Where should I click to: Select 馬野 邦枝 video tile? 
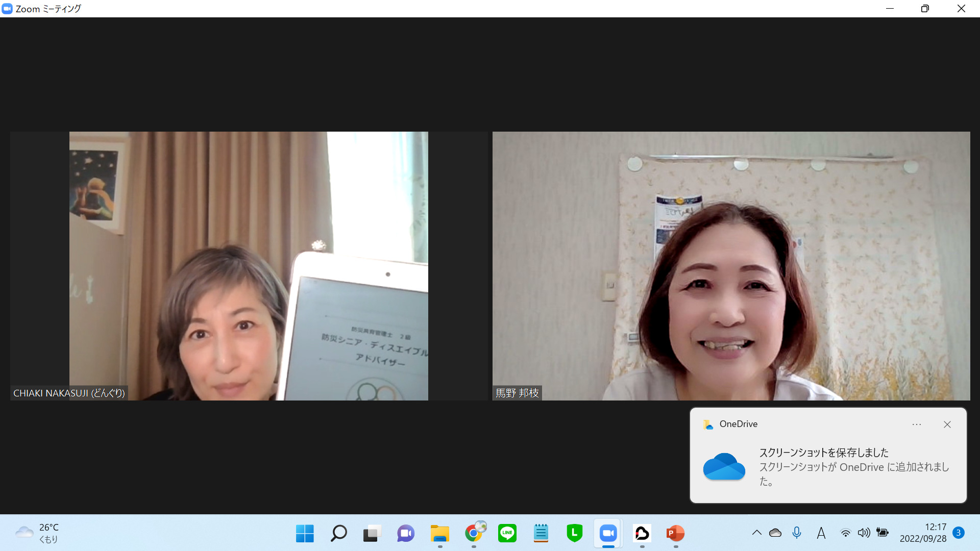tap(731, 266)
